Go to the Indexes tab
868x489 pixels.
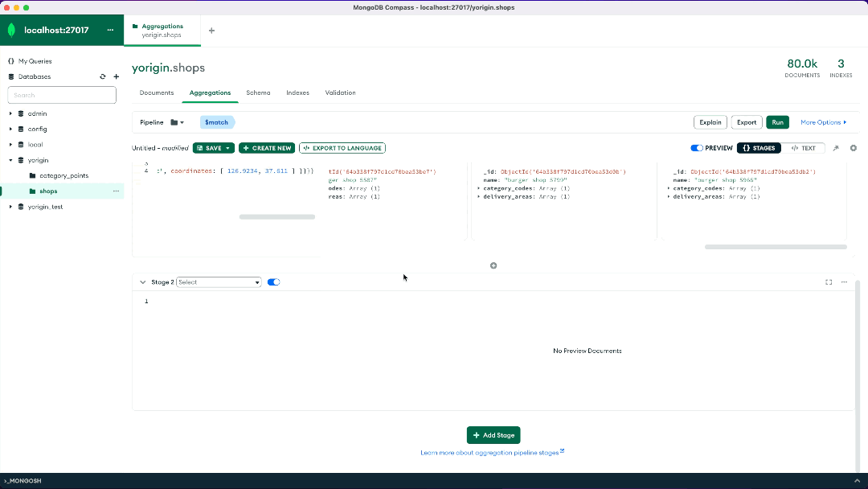(x=298, y=92)
